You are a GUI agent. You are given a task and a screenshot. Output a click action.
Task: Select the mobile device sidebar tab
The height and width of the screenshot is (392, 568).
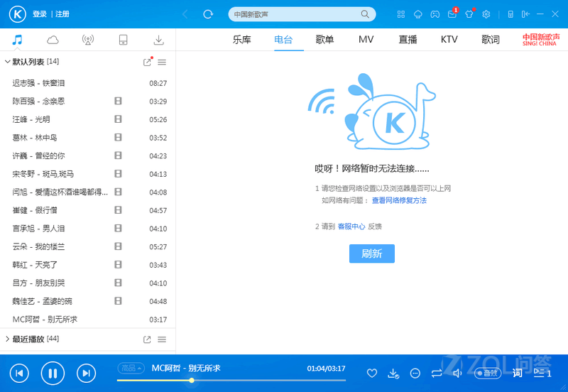click(123, 40)
